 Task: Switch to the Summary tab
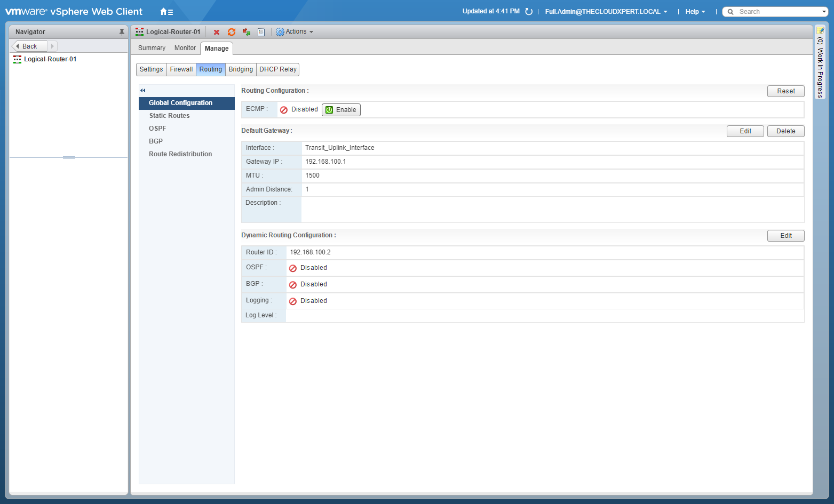click(x=152, y=48)
